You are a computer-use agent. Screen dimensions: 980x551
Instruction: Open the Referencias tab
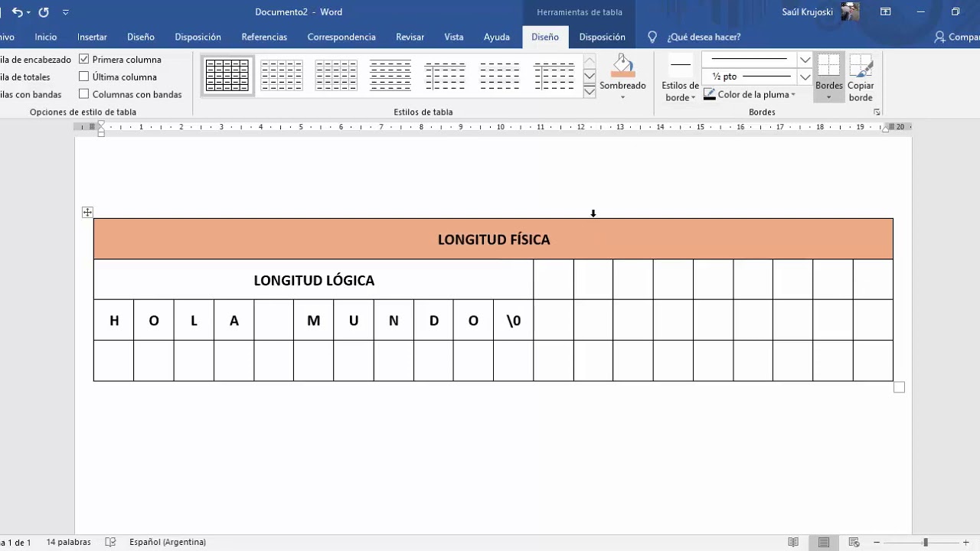tap(264, 37)
